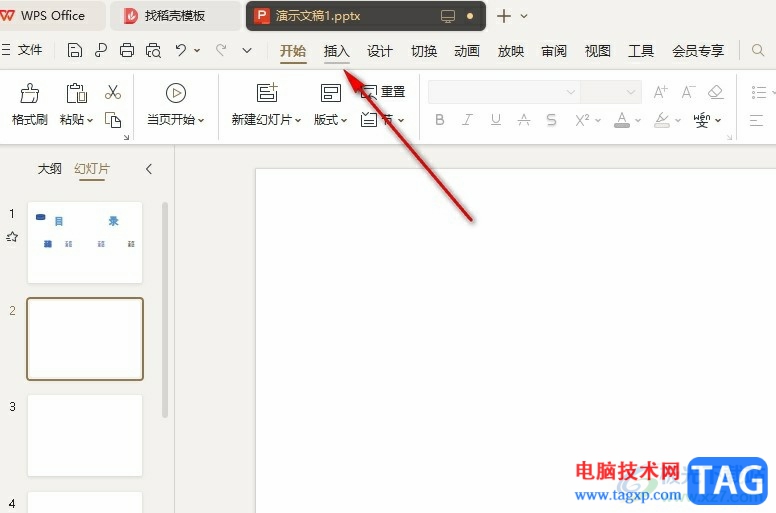
Task: Switch to the 视图 (View) tab
Action: (597, 50)
